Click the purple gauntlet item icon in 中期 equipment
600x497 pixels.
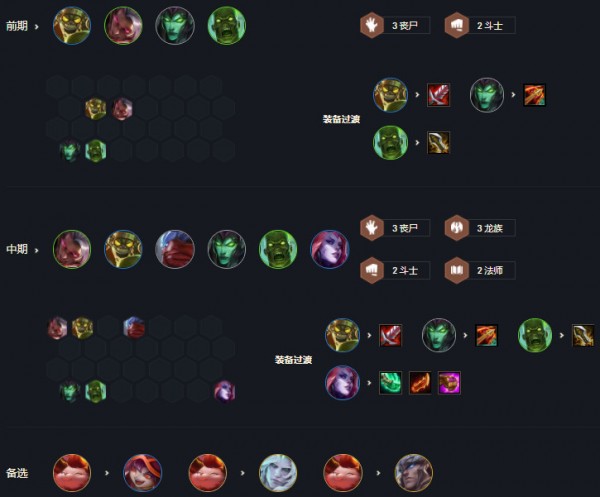449,383
